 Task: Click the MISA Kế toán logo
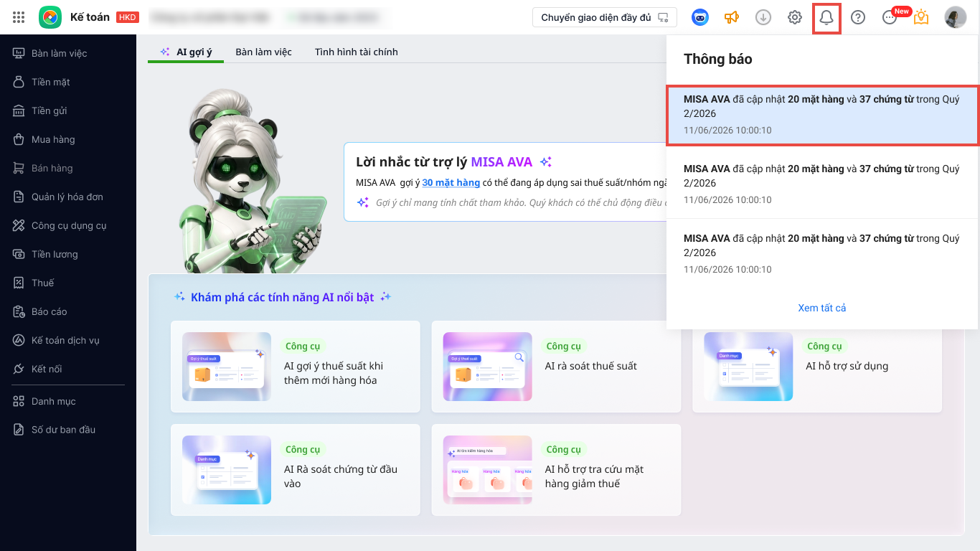click(x=50, y=17)
